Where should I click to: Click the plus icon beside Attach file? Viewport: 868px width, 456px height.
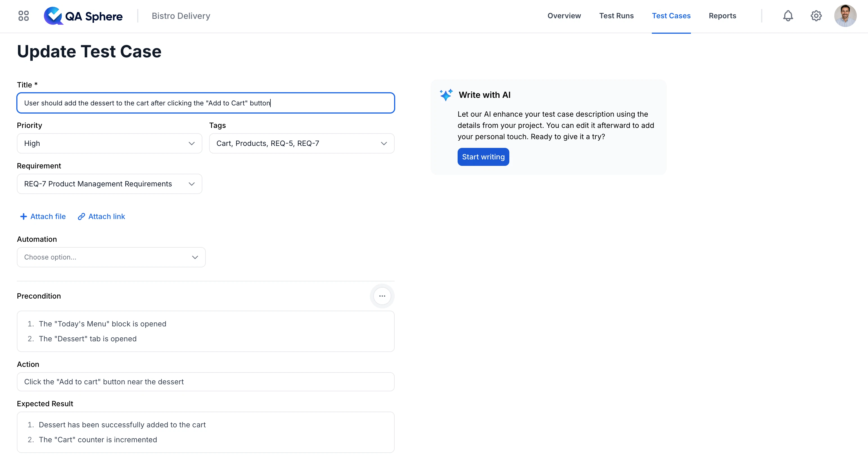coord(23,216)
